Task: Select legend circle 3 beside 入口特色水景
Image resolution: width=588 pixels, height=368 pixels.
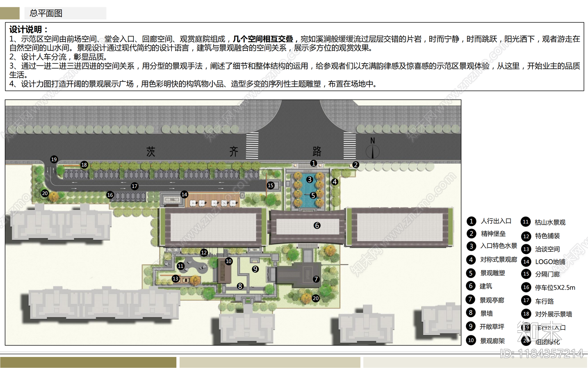Action: pyautogui.click(x=471, y=246)
